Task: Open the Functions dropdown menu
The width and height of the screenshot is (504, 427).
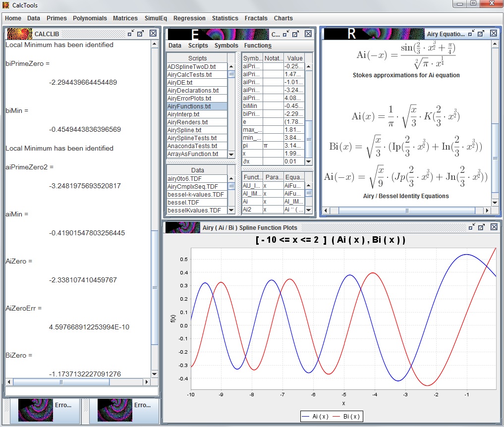Action: pyautogui.click(x=257, y=46)
